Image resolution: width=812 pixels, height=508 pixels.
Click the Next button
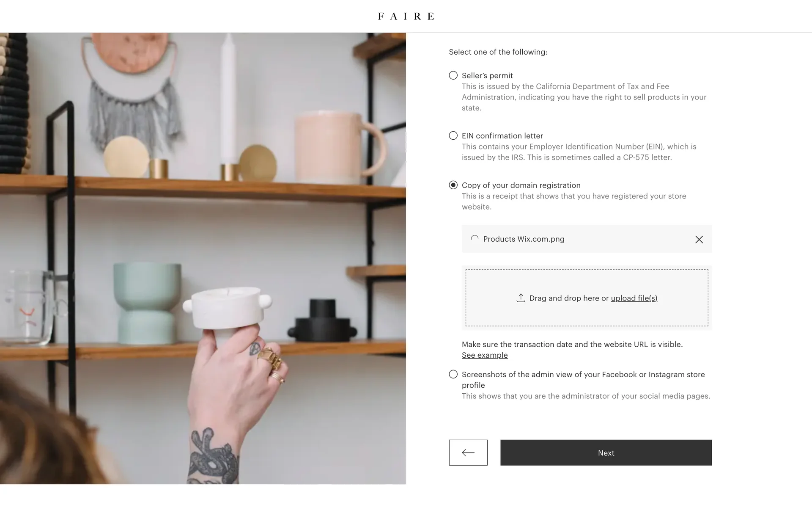point(606,453)
